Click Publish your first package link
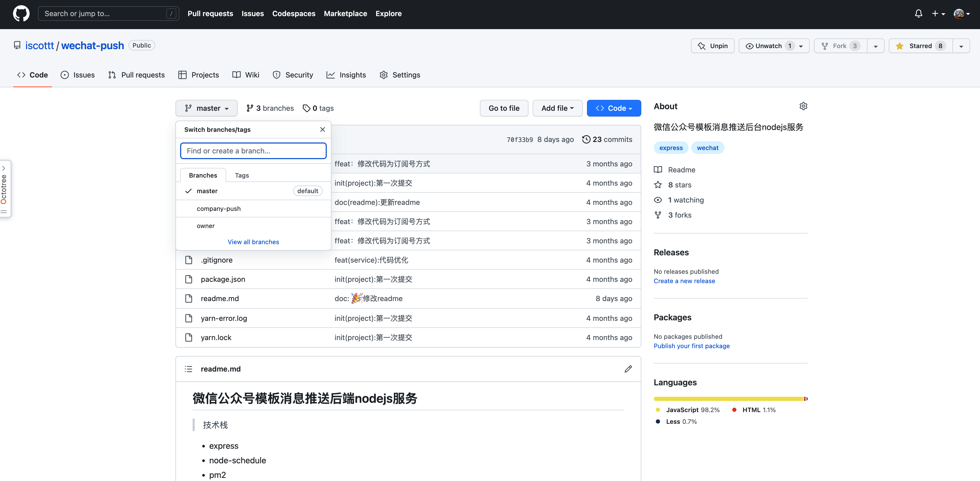Viewport: 980px width, 481px height. pos(692,346)
